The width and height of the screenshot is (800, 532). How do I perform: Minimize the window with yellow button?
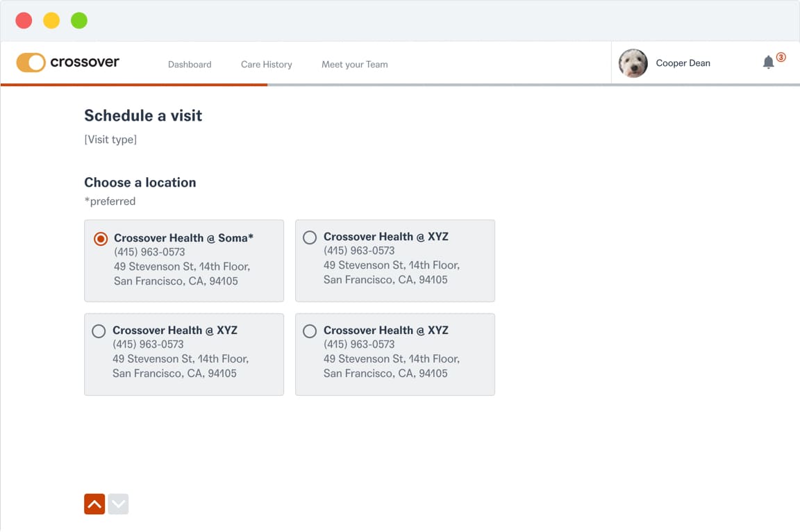(51, 20)
